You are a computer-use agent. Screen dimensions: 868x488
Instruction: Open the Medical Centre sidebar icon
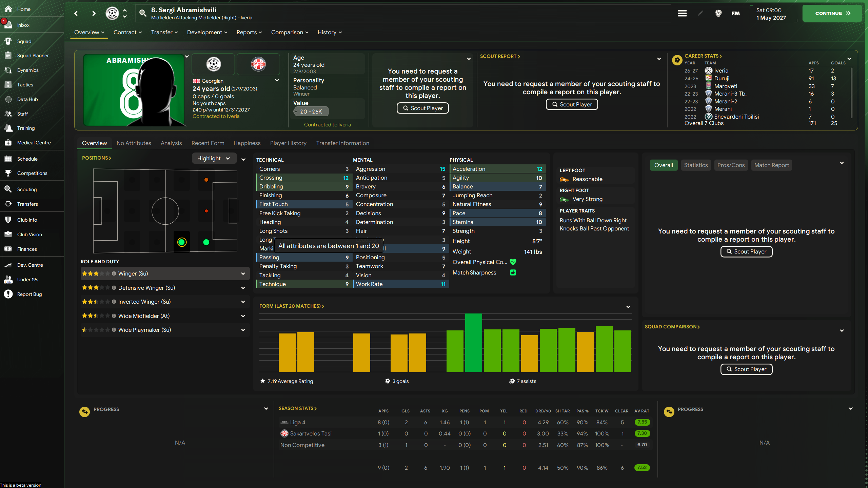[x=8, y=143]
